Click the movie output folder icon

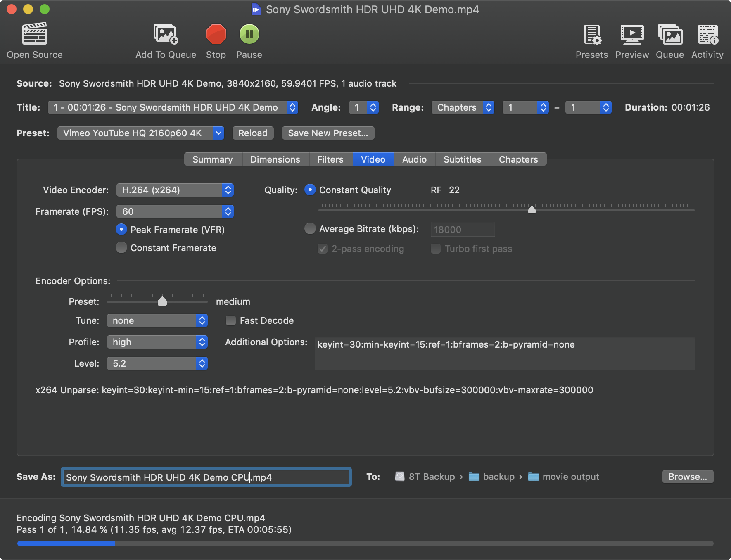pos(534,477)
